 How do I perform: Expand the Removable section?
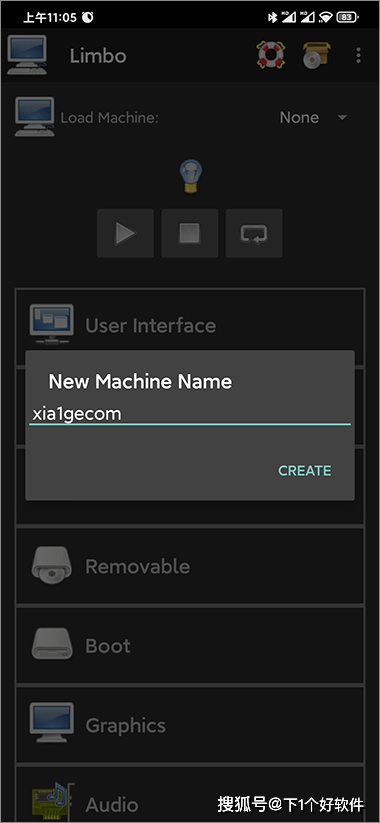(x=190, y=566)
